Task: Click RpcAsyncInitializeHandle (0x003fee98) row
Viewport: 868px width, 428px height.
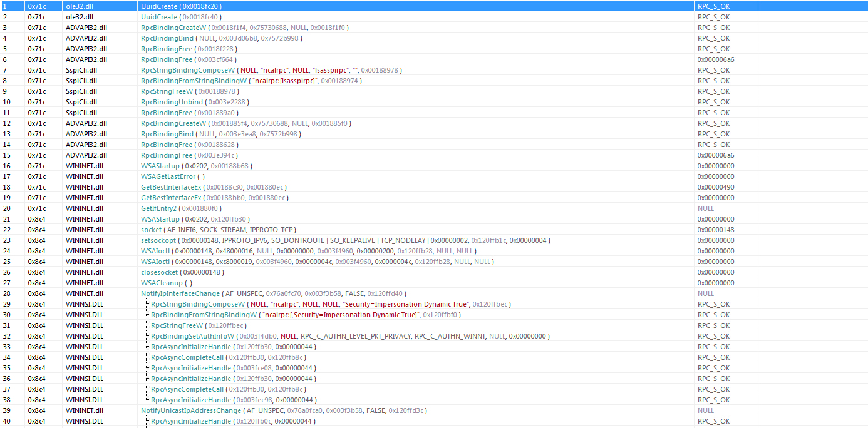Action: point(434,400)
